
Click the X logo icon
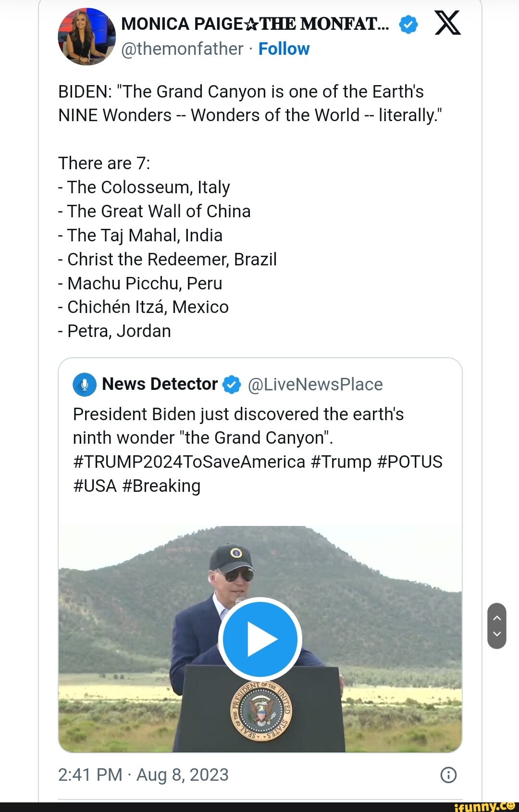point(447,24)
